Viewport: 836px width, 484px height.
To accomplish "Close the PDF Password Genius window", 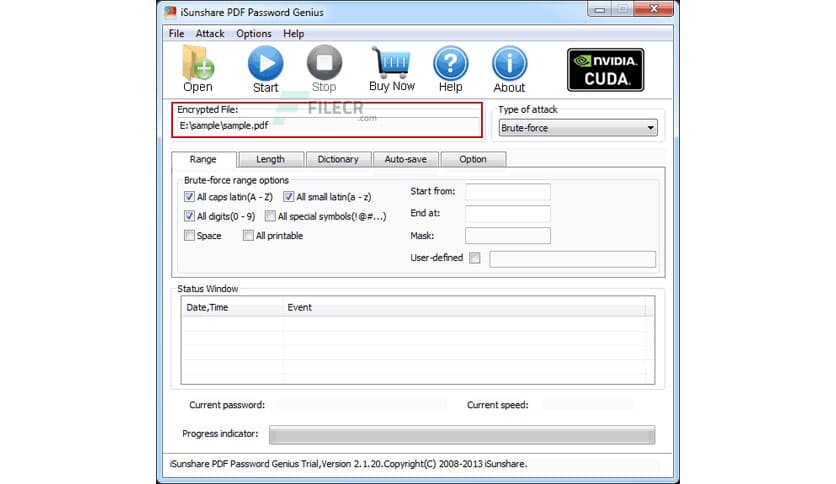I will (654, 9).
